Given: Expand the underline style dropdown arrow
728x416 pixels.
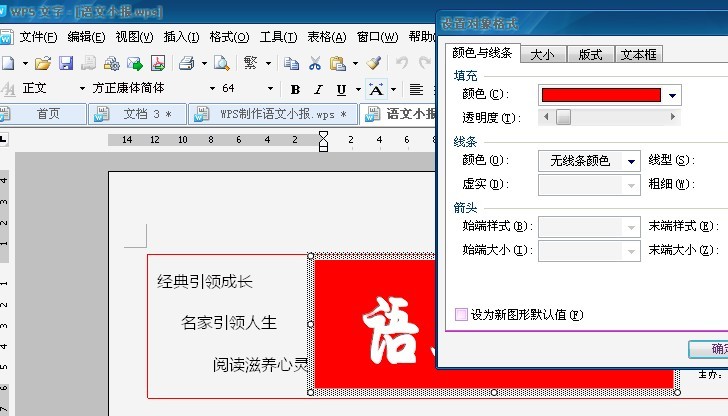Looking at the screenshot, I should click(358, 89).
